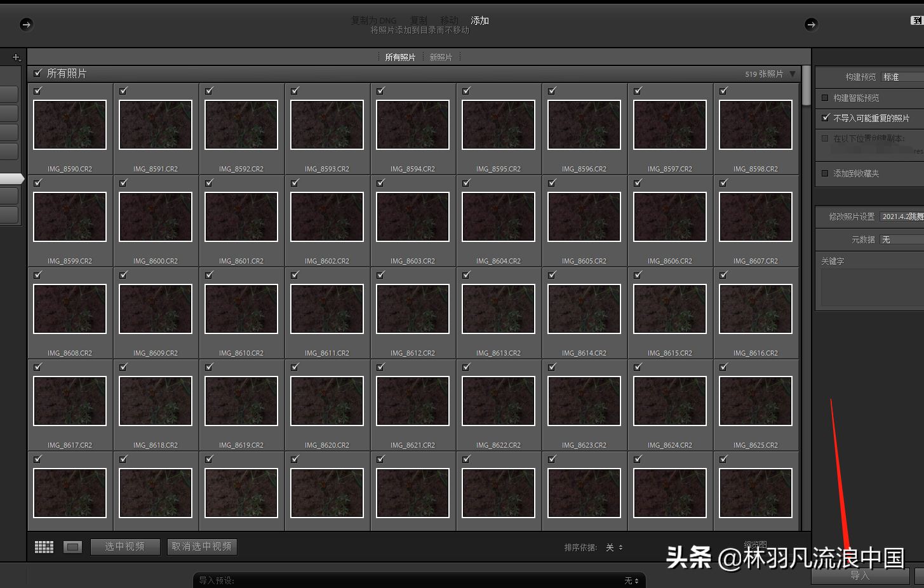The height and width of the screenshot is (588, 924).
Task: Uncheck the checkbox on IMG_8590.CR2
Action: 37,91
